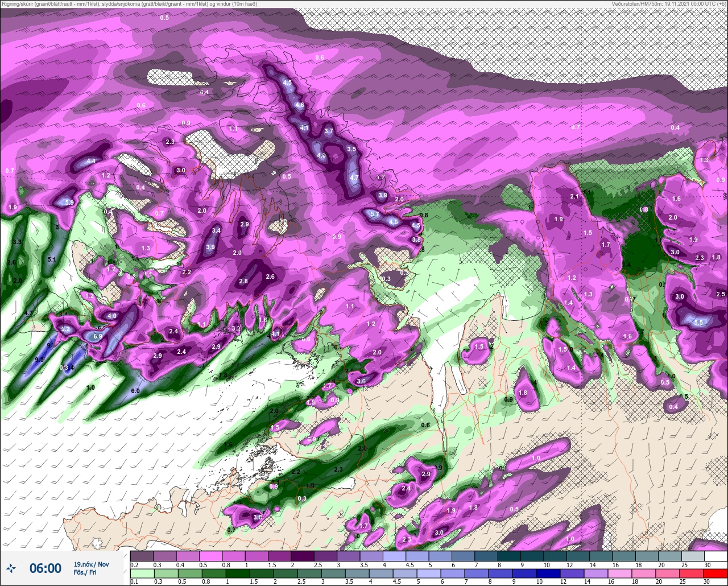Image resolution: width=728 pixels, height=586 pixels.
Task: Click the 3.7 precipitation value on the map
Action: (329, 131)
